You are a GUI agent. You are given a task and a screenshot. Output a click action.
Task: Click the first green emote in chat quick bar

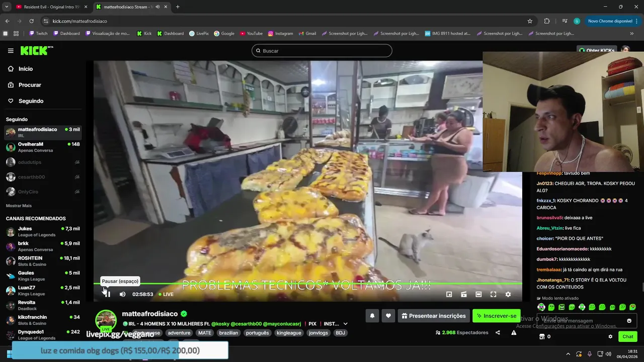coord(541,307)
